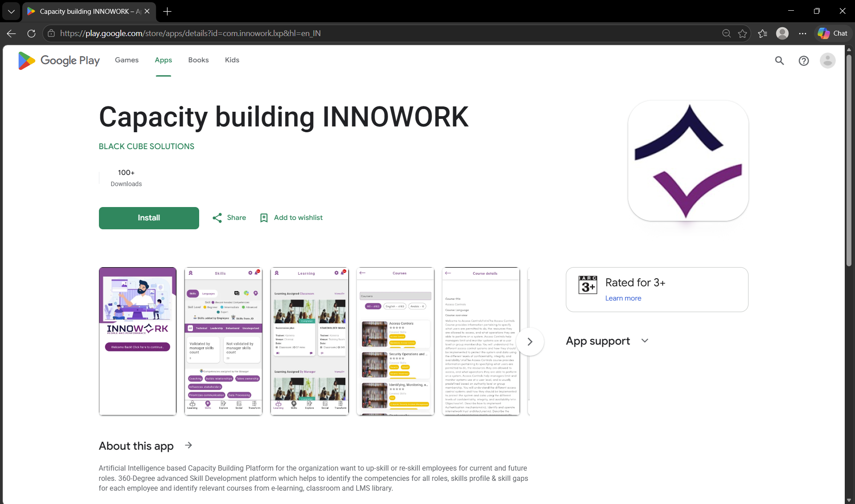This screenshot has height=504, width=855.
Task: Click the About this app heading
Action: pos(136,446)
